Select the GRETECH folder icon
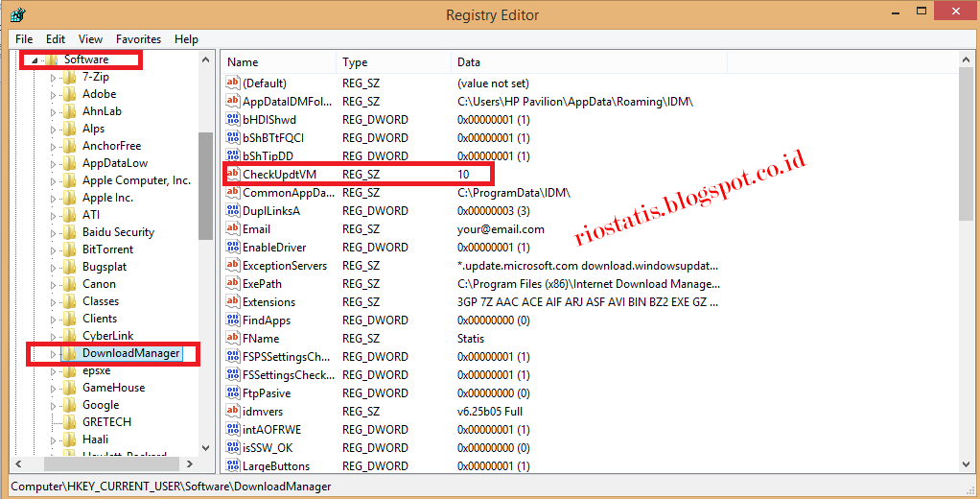Screen dimensions: 980x499 point(70,422)
